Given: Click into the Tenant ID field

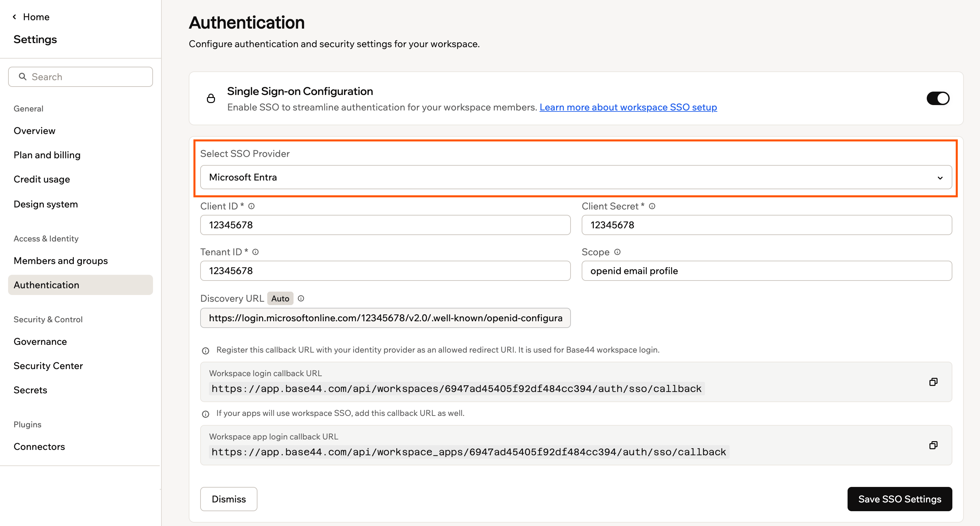Looking at the screenshot, I should coord(386,271).
